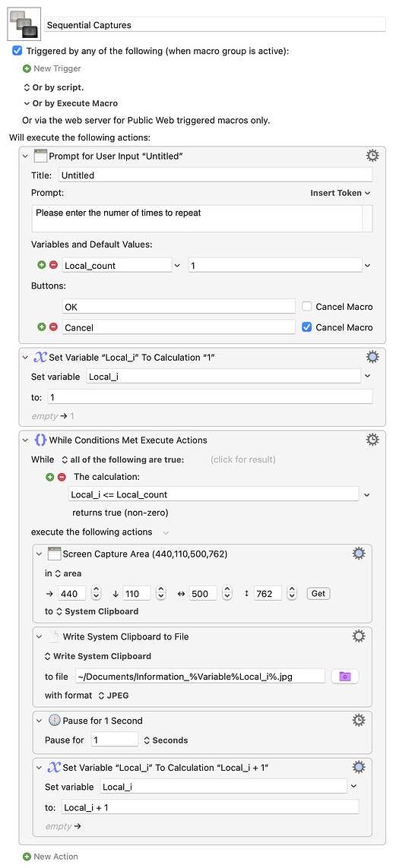Viewport: 393px width, 868px height.
Task: Open gear menu for While Conditions Met action
Action: click(373, 440)
